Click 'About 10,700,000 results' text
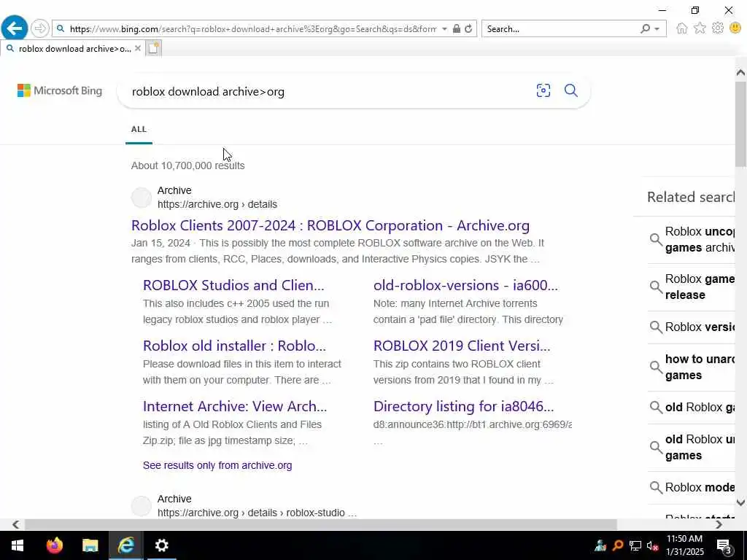 coord(187,166)
